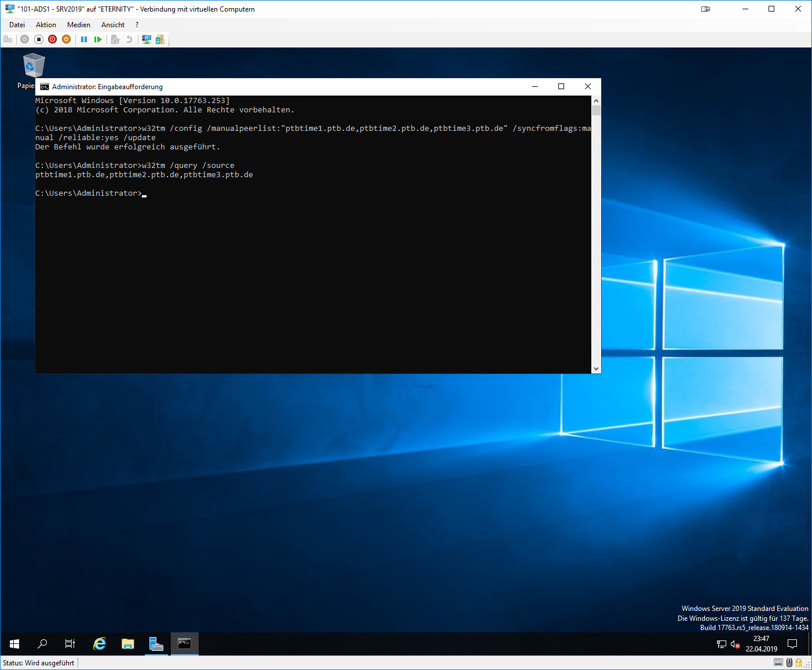Click the orange Save state toolbar icon
The height and width of the screenshot is (670, 812).
click(67, 39)
